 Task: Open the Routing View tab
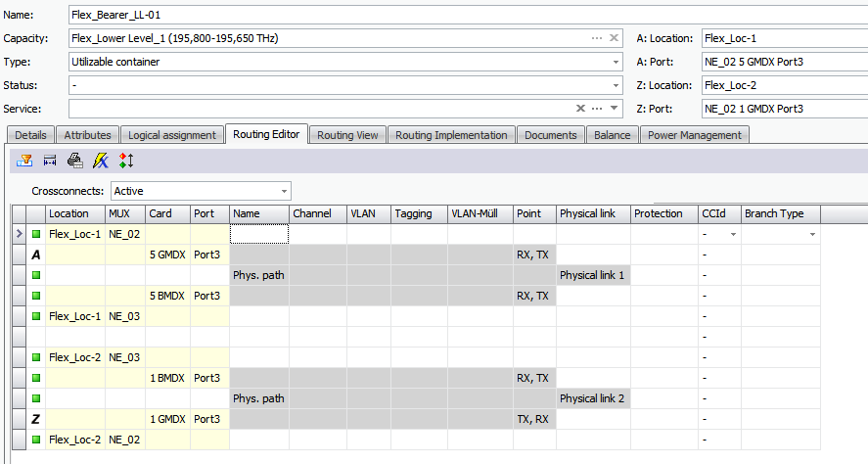pyautogui.click(x=347, y=135)
